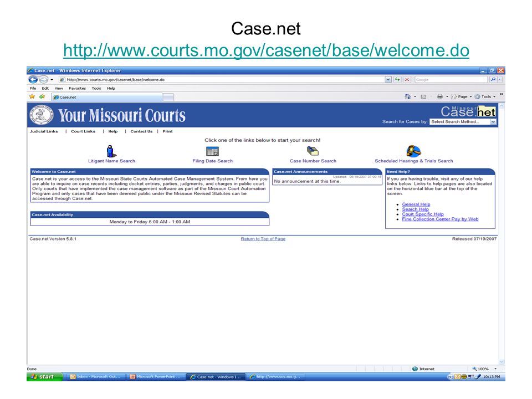This screenshot has height=399, width=532.
Task: Click the Missouri Case.net logo
Action: click(x=468, y=111)
